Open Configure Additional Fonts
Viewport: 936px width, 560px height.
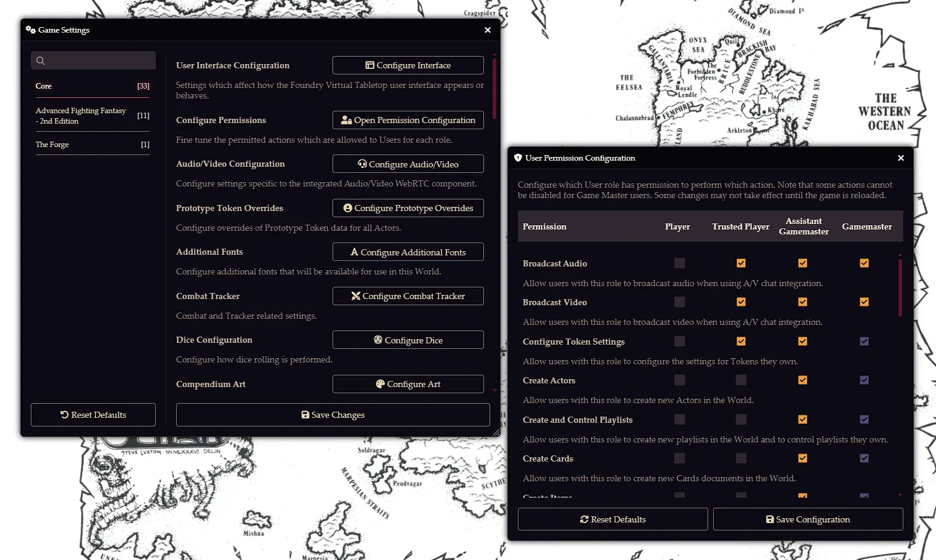click(x=408, y=252)
